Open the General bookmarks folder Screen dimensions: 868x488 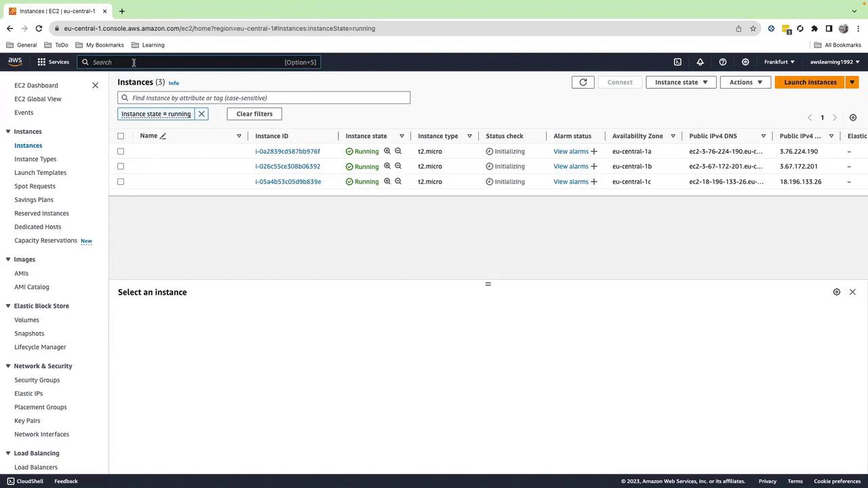[22, 45]
